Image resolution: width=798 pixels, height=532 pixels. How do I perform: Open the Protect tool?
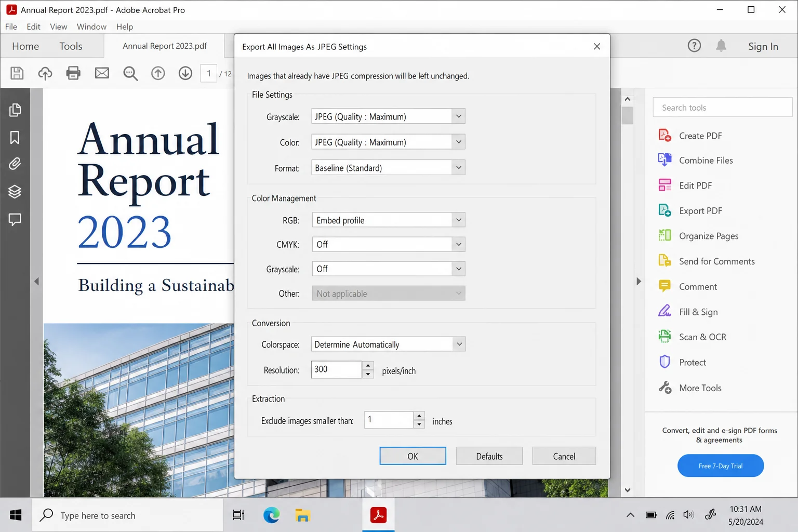(x=682, y=362)
